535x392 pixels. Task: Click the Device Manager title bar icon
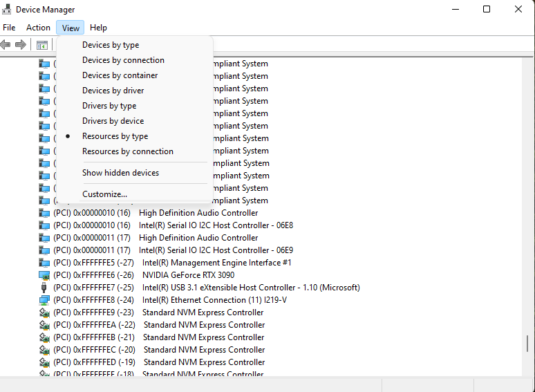point(6,9)
